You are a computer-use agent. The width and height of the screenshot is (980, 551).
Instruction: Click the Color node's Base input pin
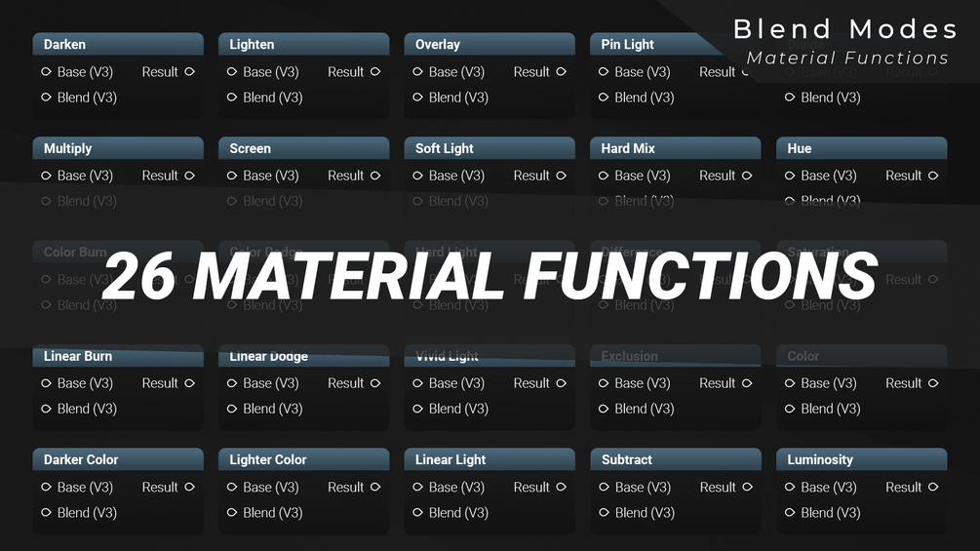coord(790,383)
